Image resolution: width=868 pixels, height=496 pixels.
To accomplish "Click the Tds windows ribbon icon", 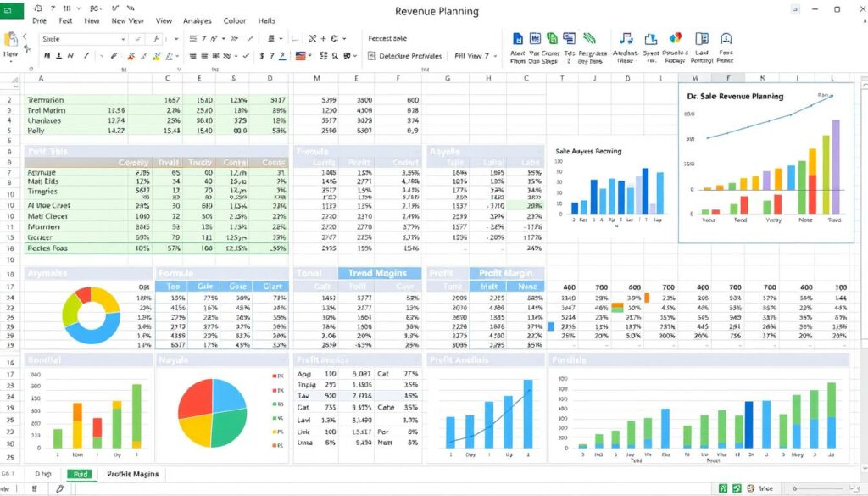I will pos(569,38).
